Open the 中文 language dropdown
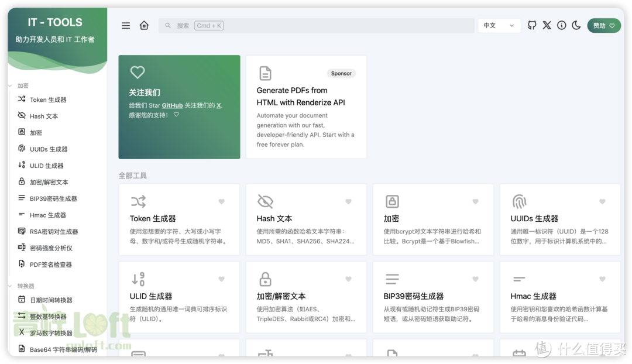Screen dimensions: 632x364 point(499,26)
